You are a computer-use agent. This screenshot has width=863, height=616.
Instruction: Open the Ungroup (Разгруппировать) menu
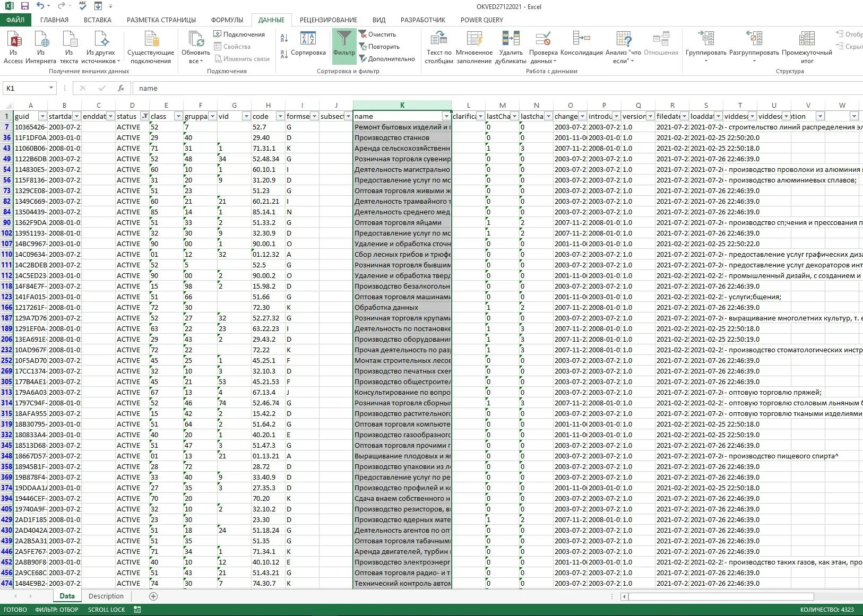(x=754, y=47)
